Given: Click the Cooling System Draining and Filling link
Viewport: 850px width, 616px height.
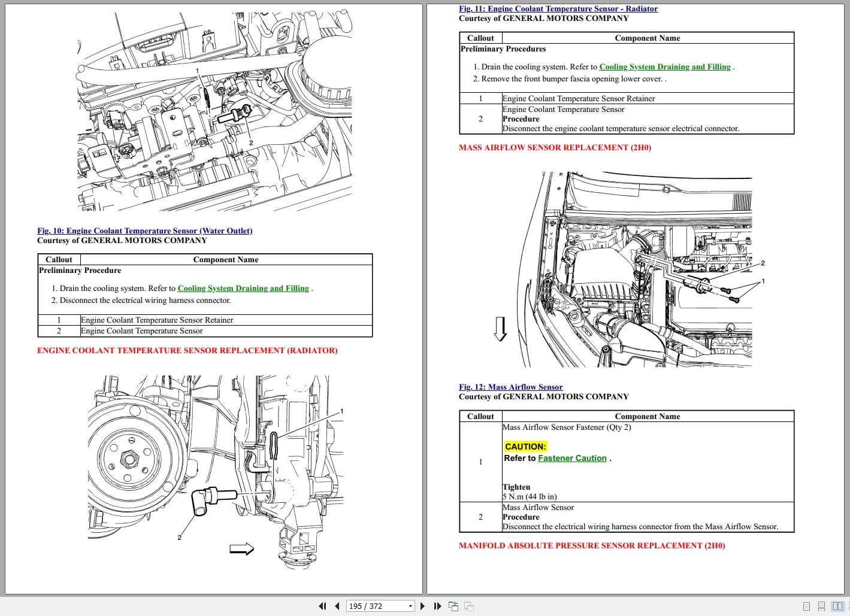Looking at the screenshot, I should click(243, 288).
